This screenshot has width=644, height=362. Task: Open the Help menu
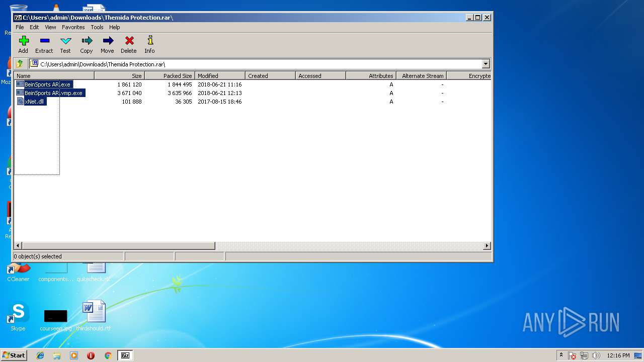pyautogui.click(x=115, y=27)
